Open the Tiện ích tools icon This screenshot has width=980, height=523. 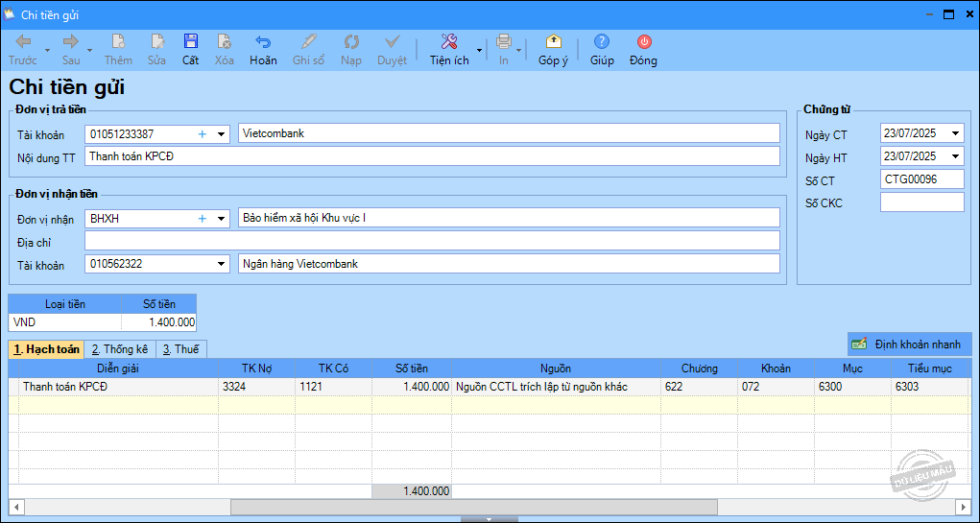click(449, 42)
